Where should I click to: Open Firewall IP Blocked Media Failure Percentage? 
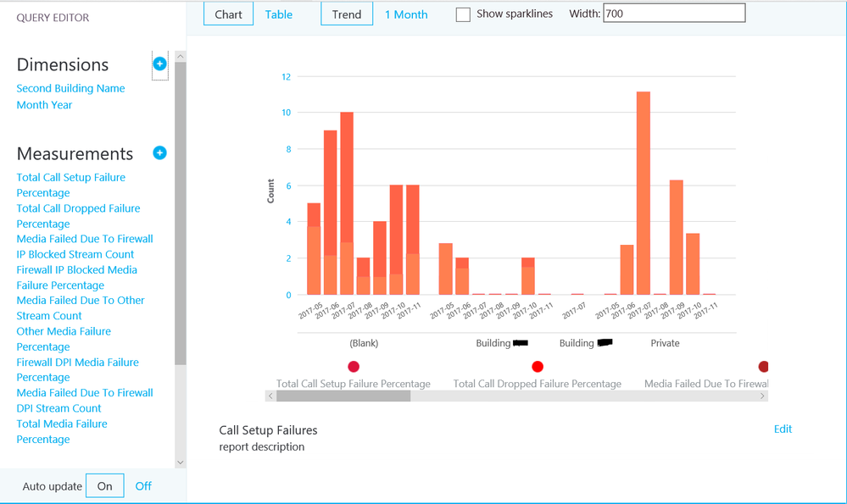tap(76, 277)
